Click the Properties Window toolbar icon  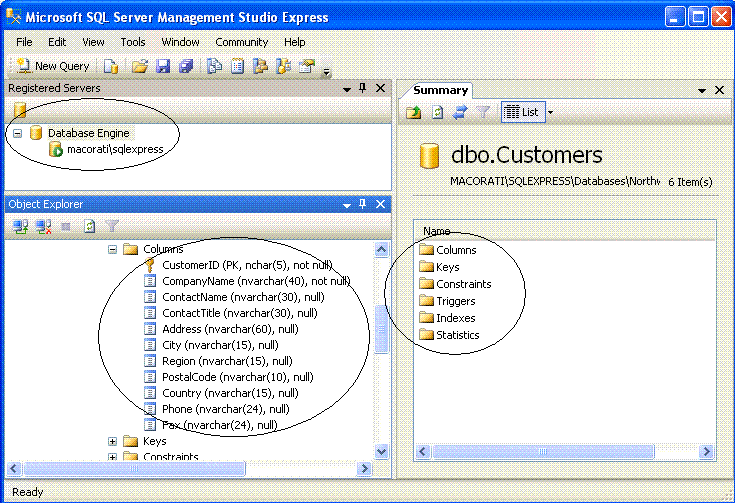pyautogui.click(x=307, y=66)
